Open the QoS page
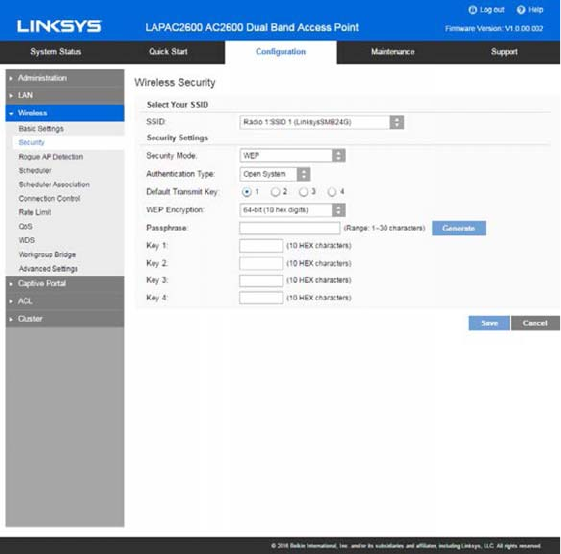The height and width of the screenshot is (554, 561). [x=25, y=227]
